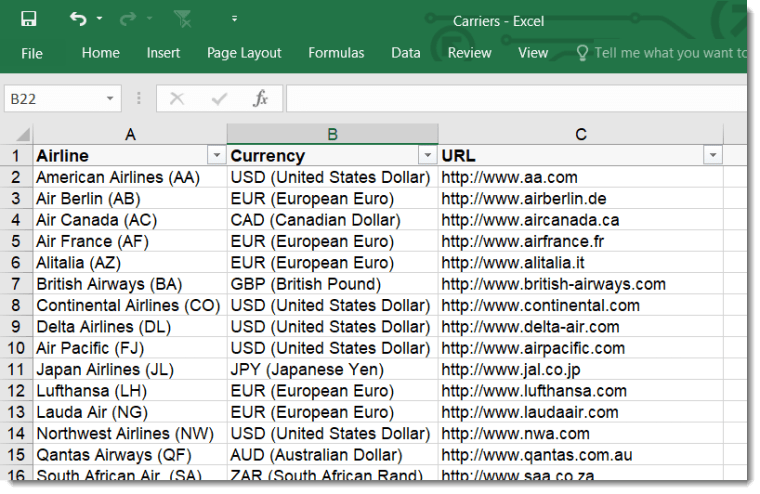The height and width of the screenshot is (494, 760).
Task: Select cell Qantas Airways (QF)
Action: pos(130,454)
